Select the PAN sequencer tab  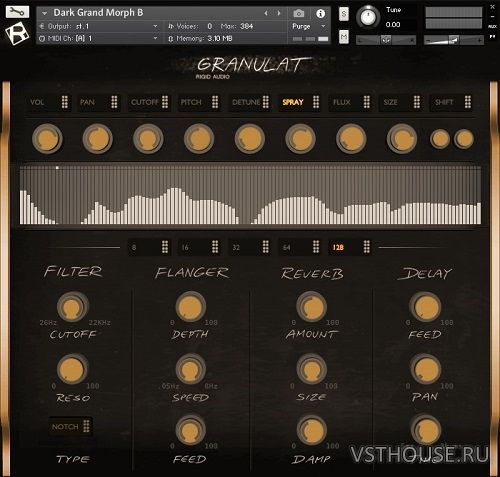(99, 102)
